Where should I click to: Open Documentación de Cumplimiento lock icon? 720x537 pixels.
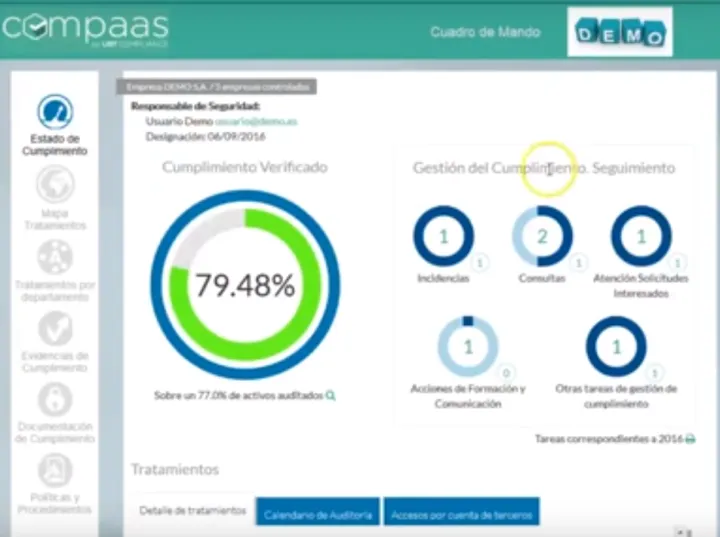pos(55,400)
